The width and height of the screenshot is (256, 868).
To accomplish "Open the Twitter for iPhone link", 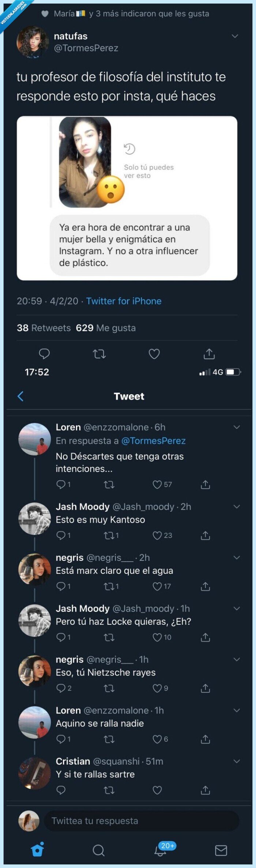I will point(124,301).
